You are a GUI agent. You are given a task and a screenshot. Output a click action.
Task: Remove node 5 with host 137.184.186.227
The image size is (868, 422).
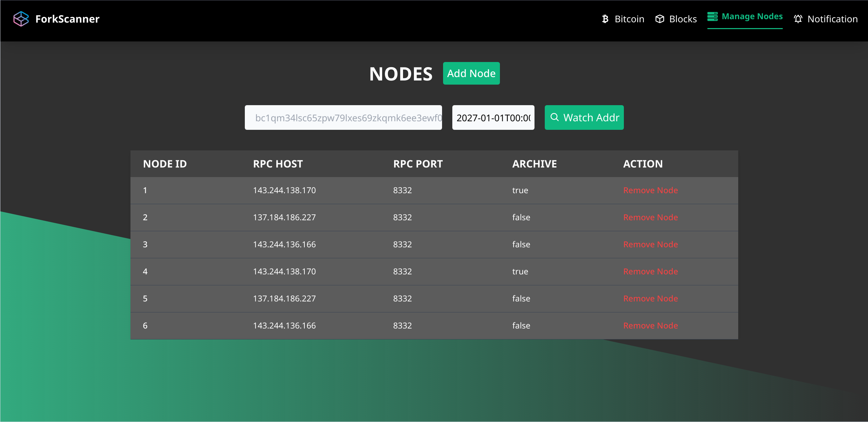pos(650,299)
